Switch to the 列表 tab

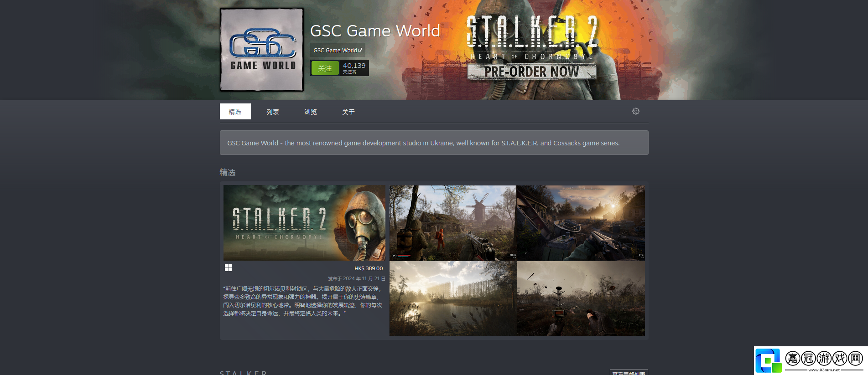(273, 112)
